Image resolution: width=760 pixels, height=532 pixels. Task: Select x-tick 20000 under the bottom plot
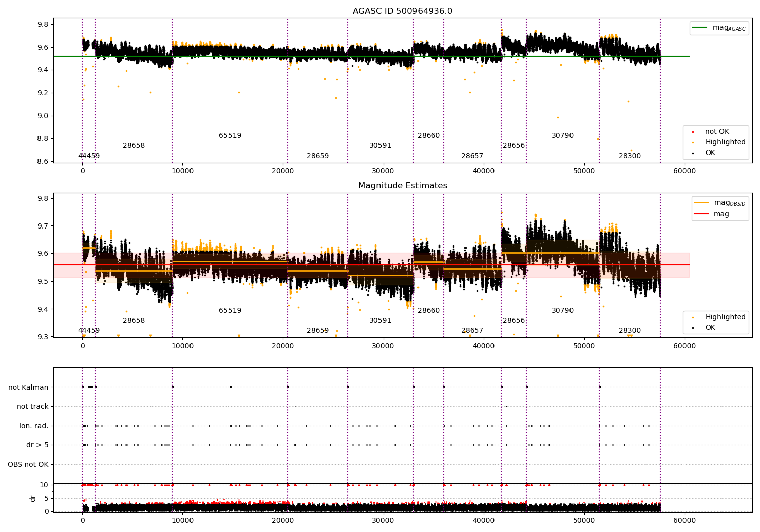(283, 520)
